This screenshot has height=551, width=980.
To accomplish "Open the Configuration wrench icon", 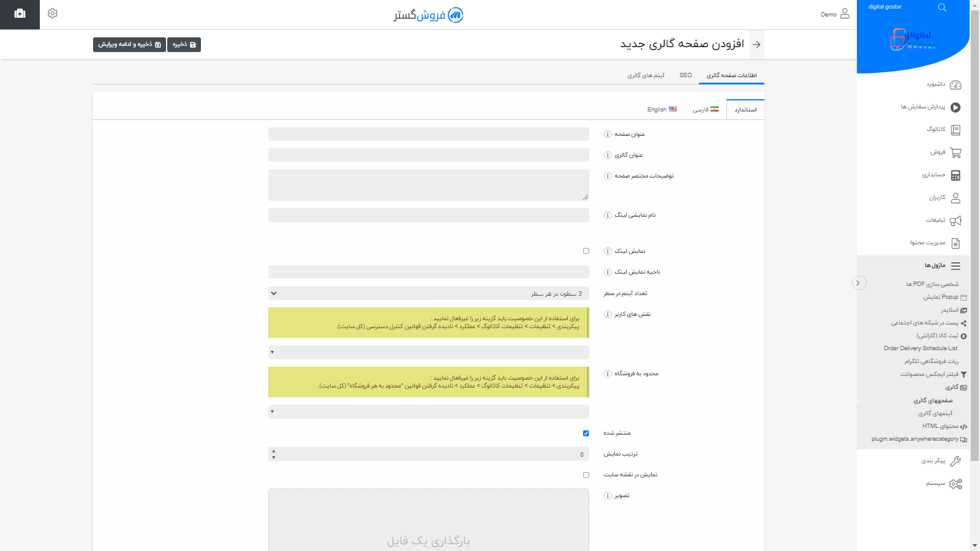I will 955,461.
